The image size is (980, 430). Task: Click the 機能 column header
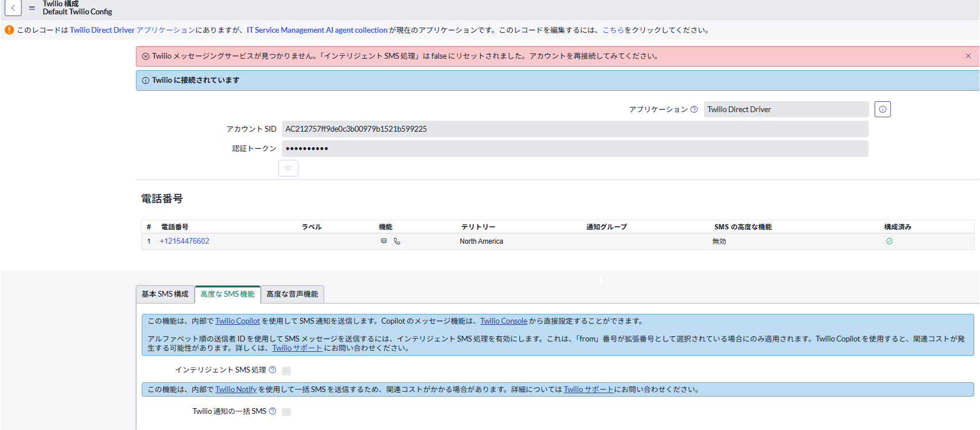[385, 227]
